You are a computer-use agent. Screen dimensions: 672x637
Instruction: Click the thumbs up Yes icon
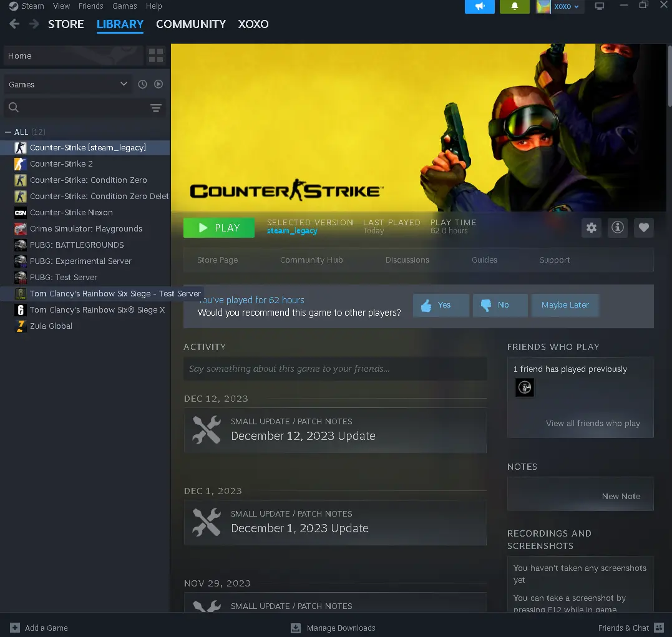(426, 305)
